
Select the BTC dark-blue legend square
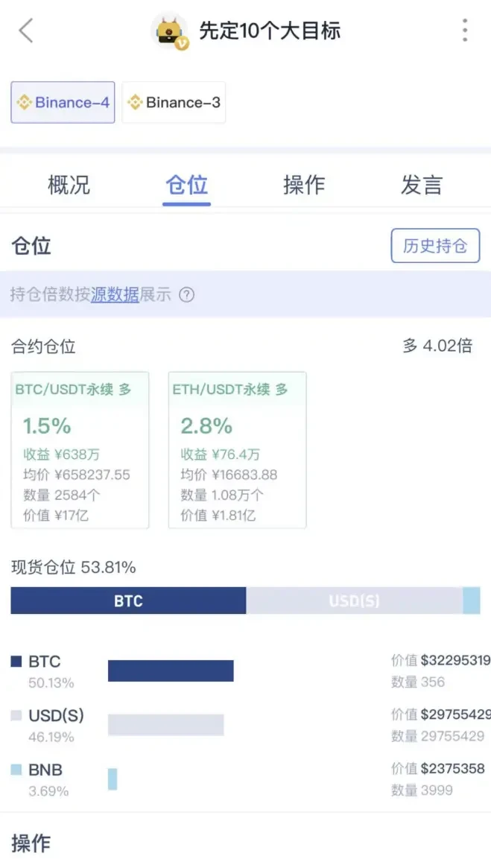[x=19, y=661]
